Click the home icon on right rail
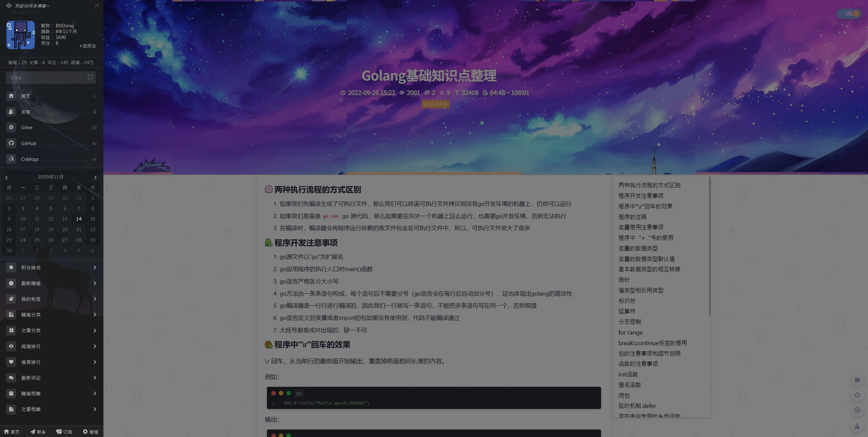Image resolution: width=868 pixels, height=437 pixels. pyautogui.click(x=857, y=395)
